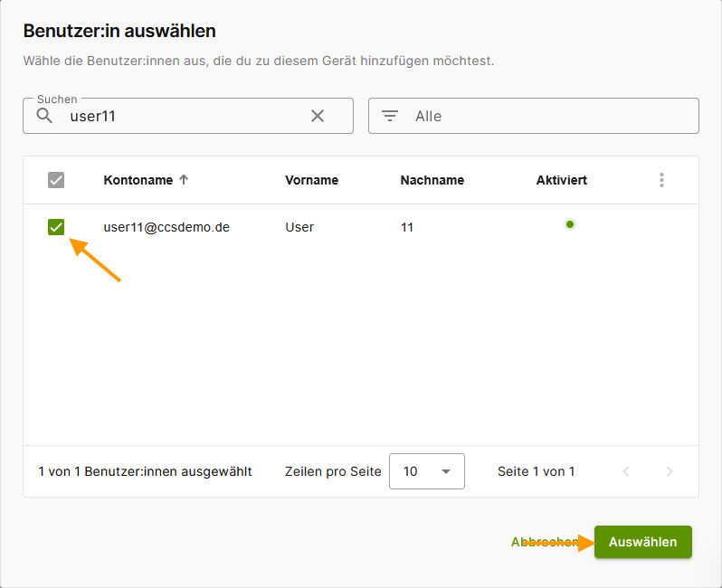Click the Abbrechen button
This screenshot has width=722, height=588.
point(545,542)
